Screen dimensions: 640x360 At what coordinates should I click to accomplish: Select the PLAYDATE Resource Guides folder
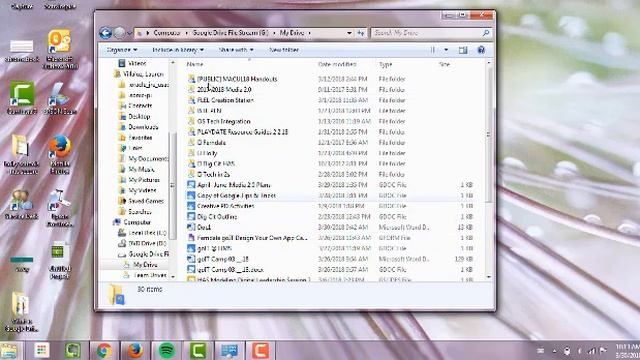242,132
